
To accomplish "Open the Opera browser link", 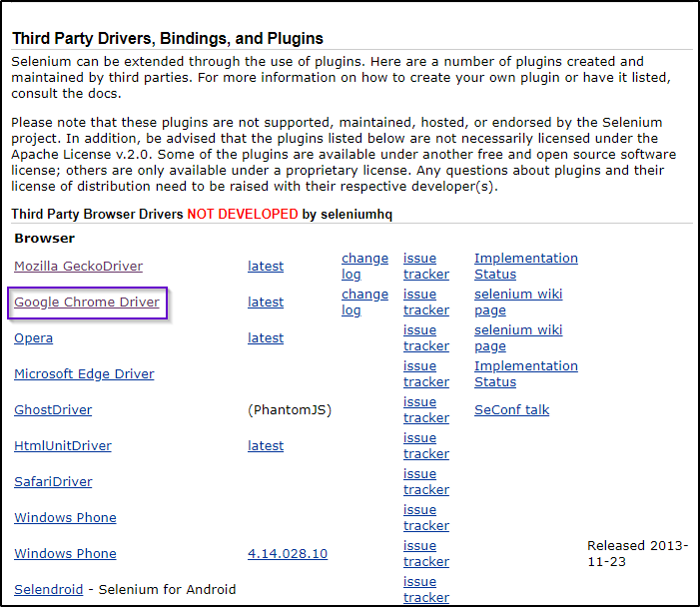I will tap(34, 338).
